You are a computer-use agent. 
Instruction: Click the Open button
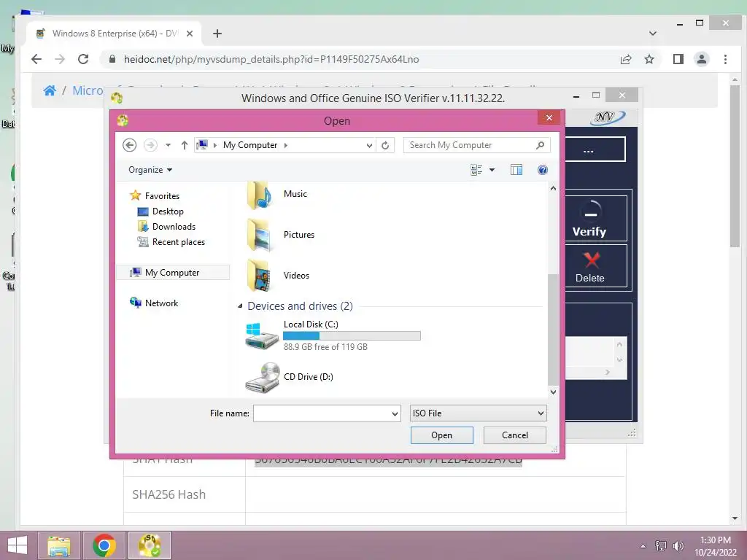coord(441,435)
